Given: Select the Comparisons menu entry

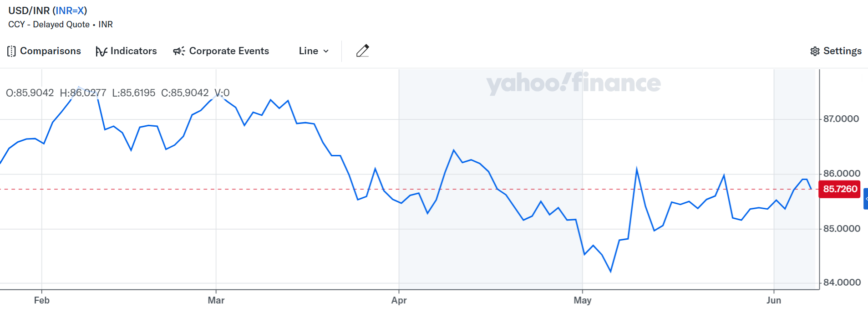Looking at the screenshot, I should click(50, 51).
